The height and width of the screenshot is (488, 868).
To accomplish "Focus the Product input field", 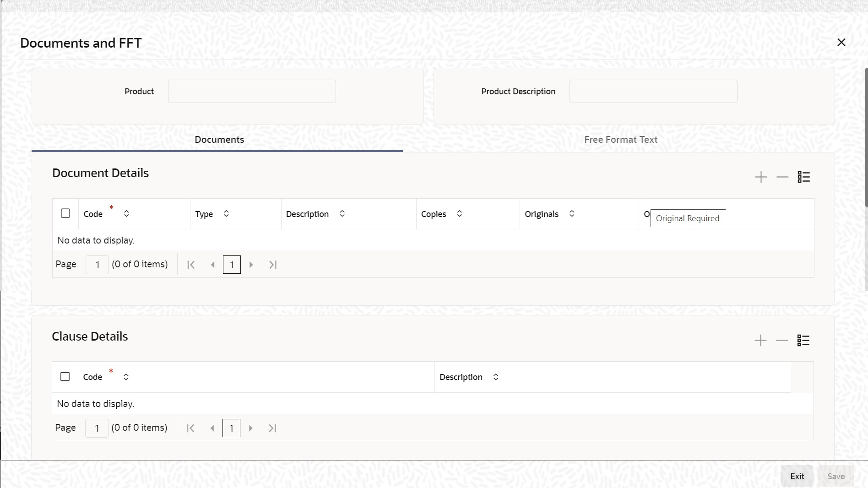I will coord(252,91).
